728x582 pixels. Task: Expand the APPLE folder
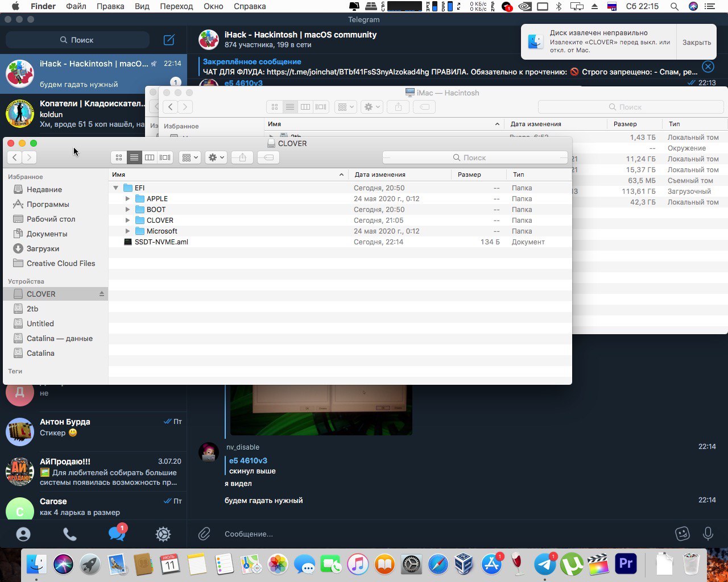pyautogui.click(x=128, y=198)
